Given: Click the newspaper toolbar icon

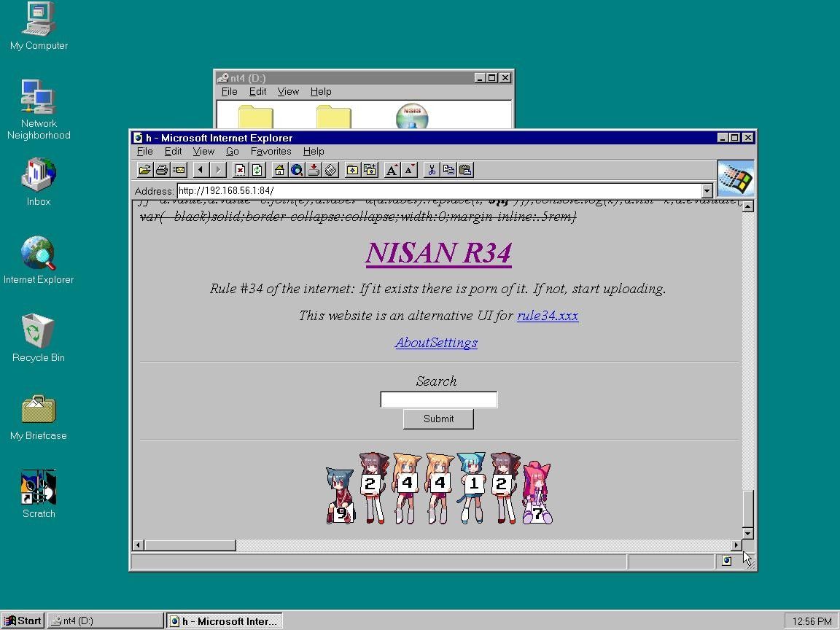Looking at the screenshot, I should coord(330,171).
